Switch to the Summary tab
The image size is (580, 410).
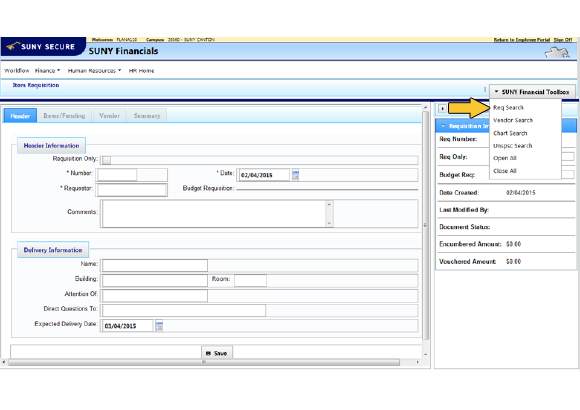147,116
